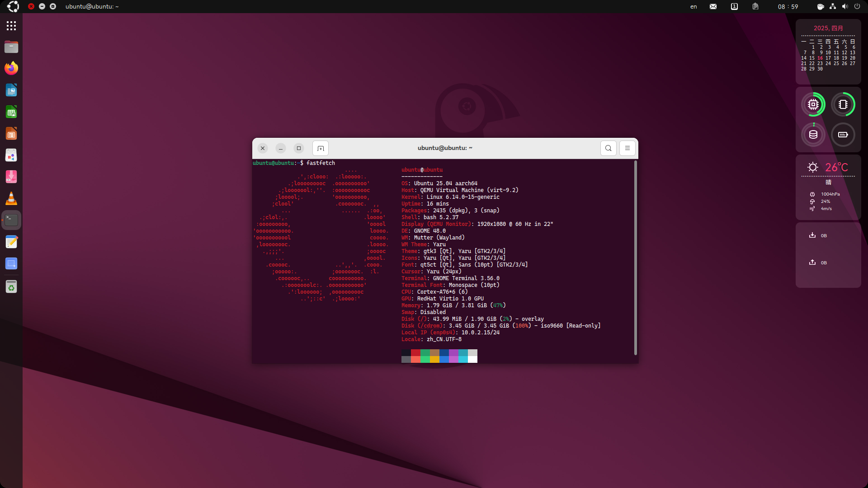Open the Files manager from dock
Image resolution: width=868 pixels, height=488 pixels.
[11, 47]
